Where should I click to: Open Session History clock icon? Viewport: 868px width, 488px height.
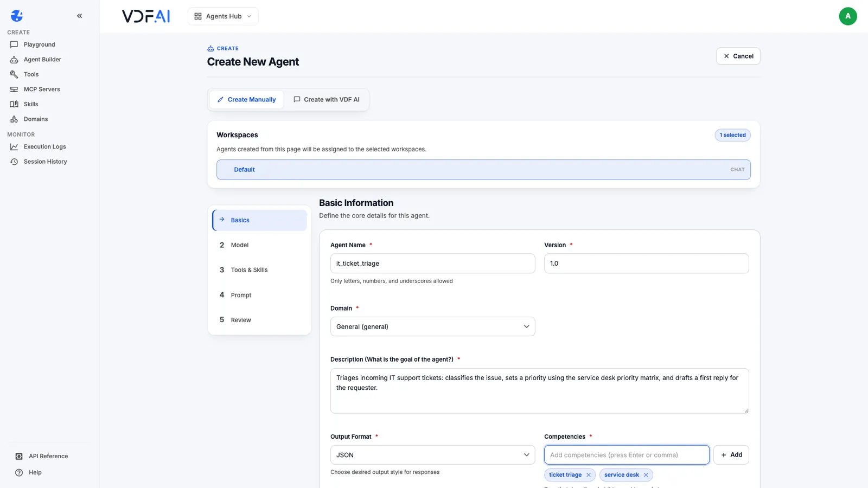coord(14,162)
